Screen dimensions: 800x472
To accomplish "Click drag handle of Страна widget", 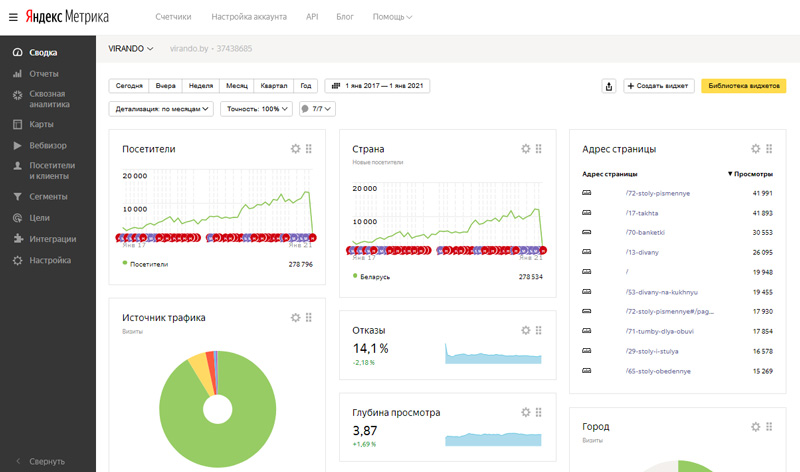I will (539, 149).
